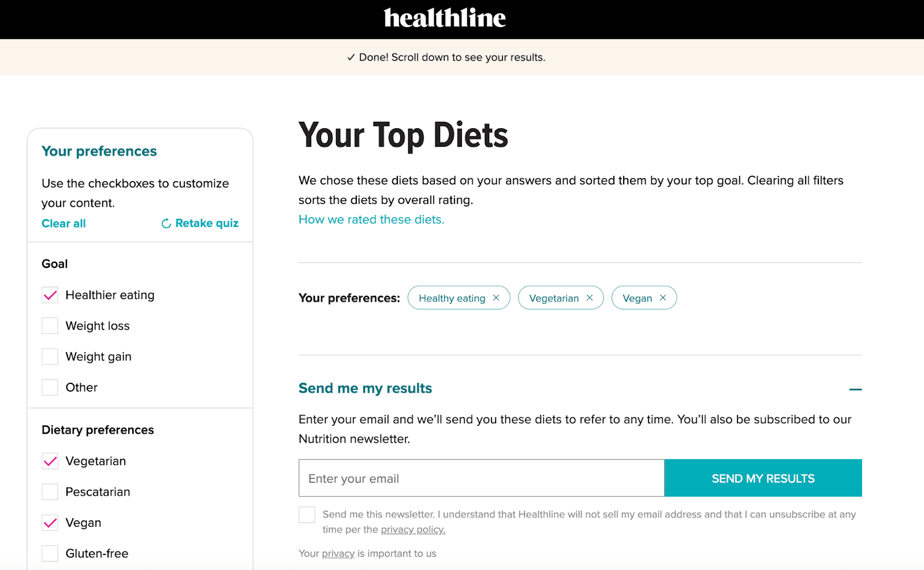Uncheck the Vegetarian dietary preference
924x570 pixels.
point(50,461)
